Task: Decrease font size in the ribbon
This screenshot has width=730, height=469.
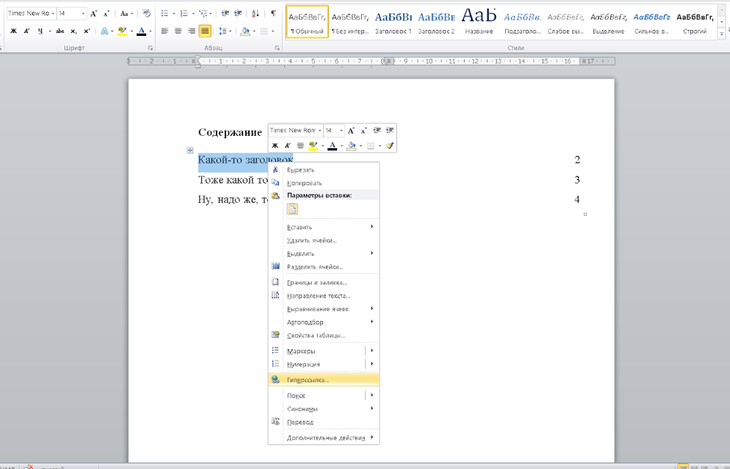Action: (x=106, y=14)
